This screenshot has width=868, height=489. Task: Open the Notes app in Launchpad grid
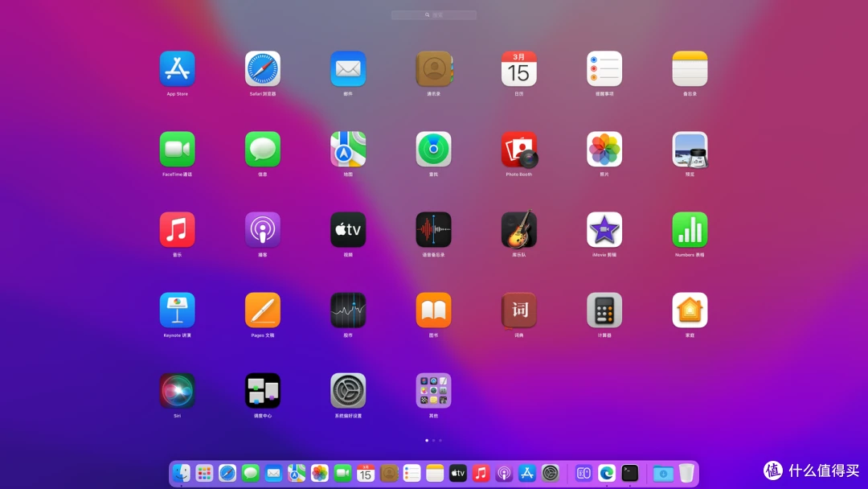690,68
